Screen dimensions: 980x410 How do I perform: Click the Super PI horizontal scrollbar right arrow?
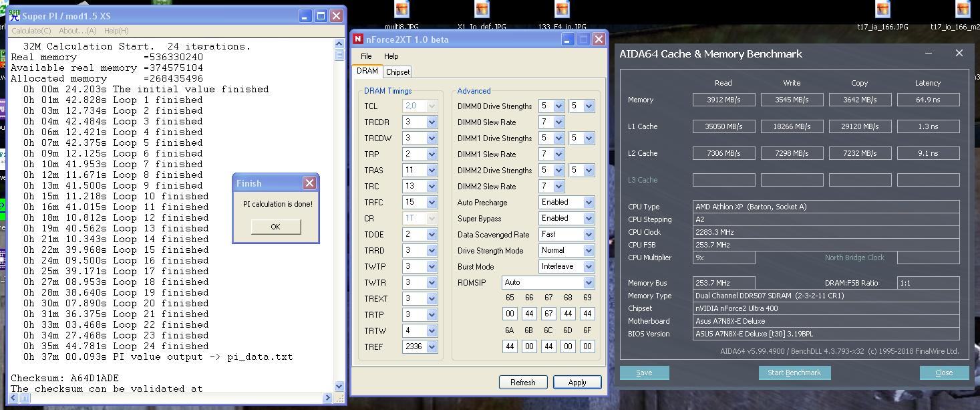[x=328, y=398]
